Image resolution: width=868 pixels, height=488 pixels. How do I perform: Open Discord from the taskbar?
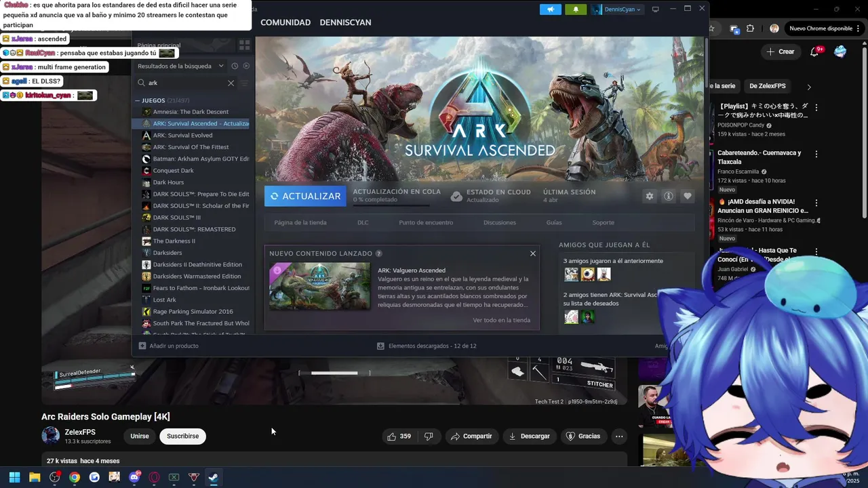(134, 477)
